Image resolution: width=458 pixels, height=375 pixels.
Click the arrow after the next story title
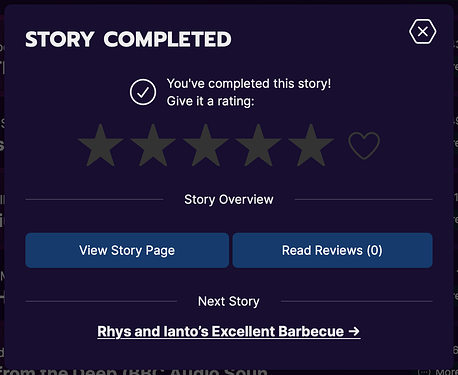(x=354, y=331)
